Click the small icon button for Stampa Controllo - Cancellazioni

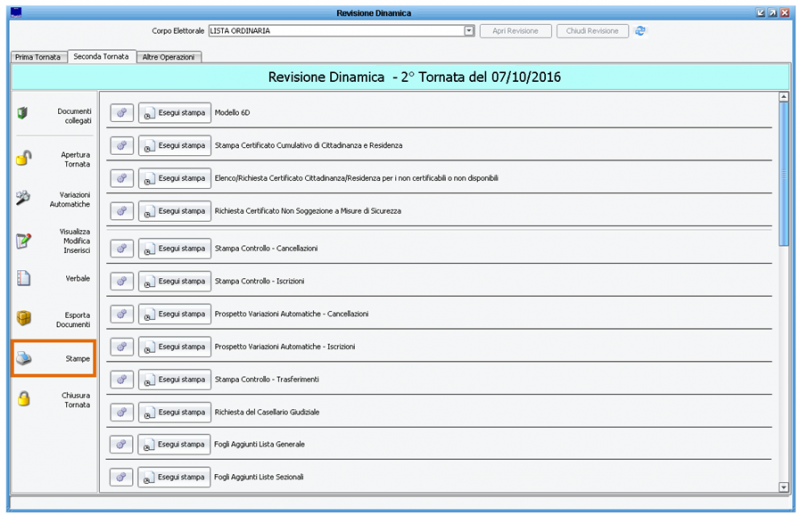[x=121, y=249]
